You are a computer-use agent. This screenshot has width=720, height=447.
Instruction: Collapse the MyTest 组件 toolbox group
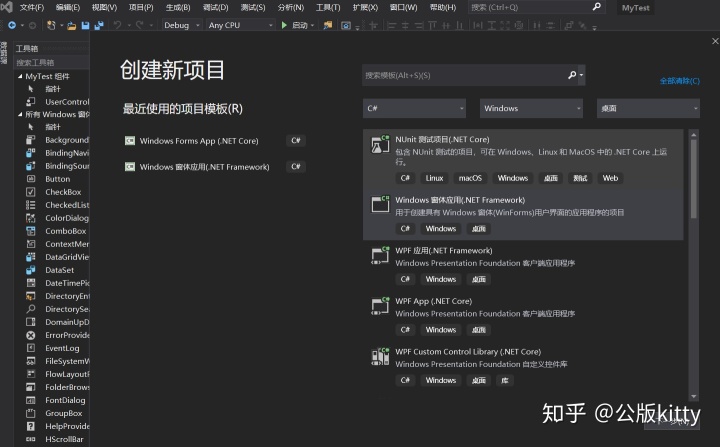(20, 76)
